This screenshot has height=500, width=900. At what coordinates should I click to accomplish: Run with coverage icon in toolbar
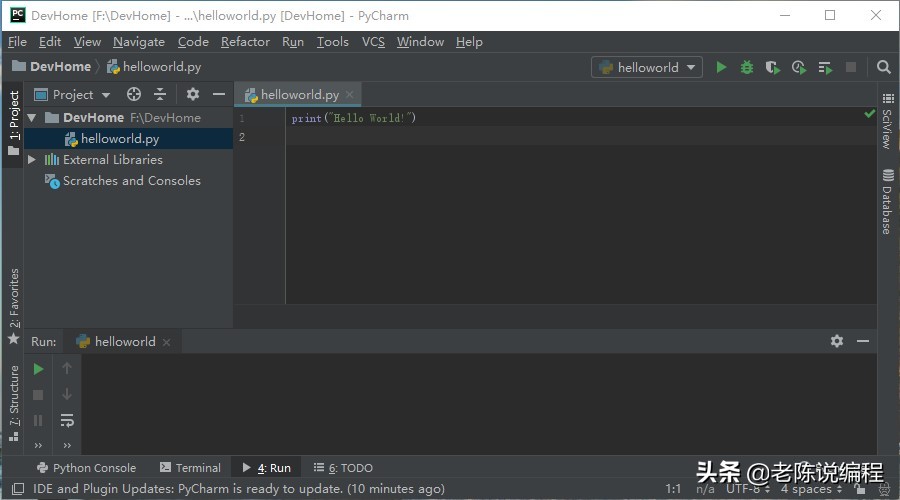772,67
